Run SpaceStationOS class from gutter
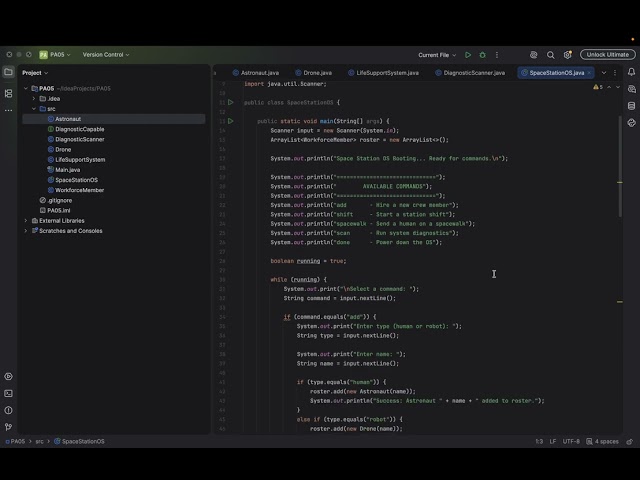640x480 pixels. (231, 102)
